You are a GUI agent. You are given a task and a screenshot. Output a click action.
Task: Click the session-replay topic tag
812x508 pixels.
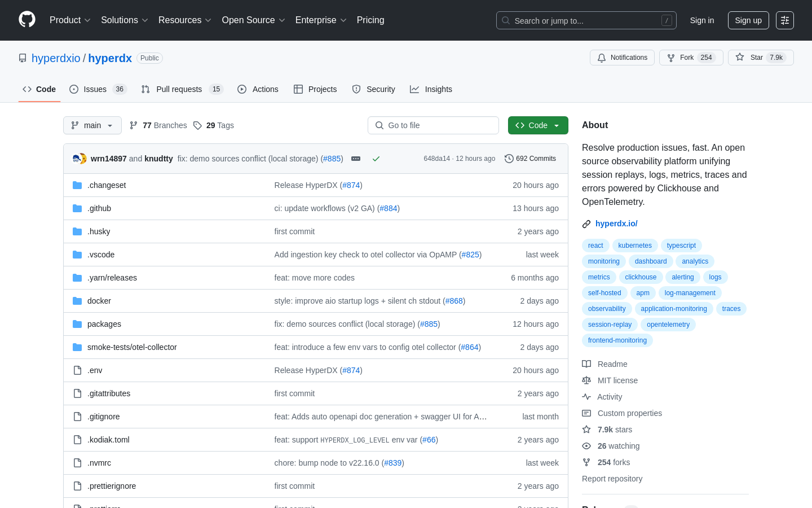(x=610, y=325)
